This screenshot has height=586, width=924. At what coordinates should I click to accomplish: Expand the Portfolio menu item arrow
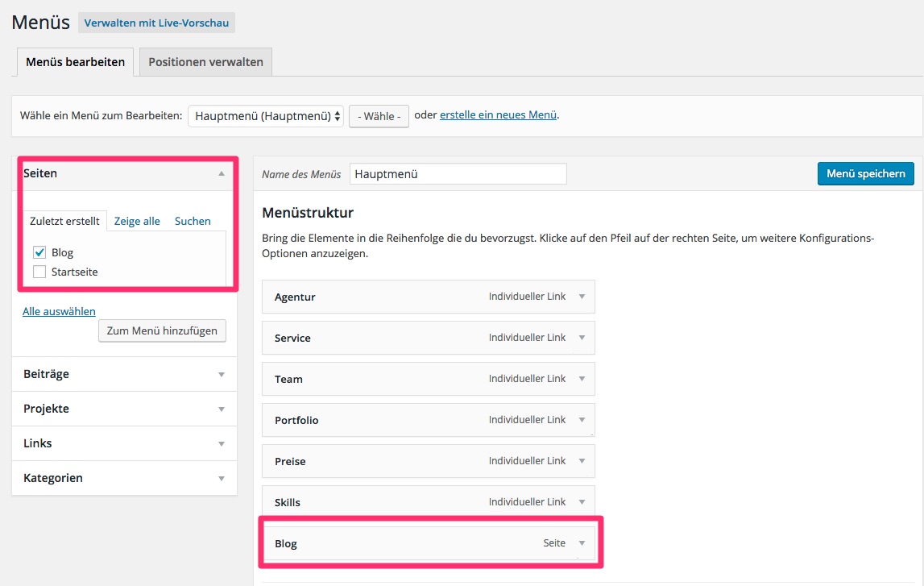(582, 420)
